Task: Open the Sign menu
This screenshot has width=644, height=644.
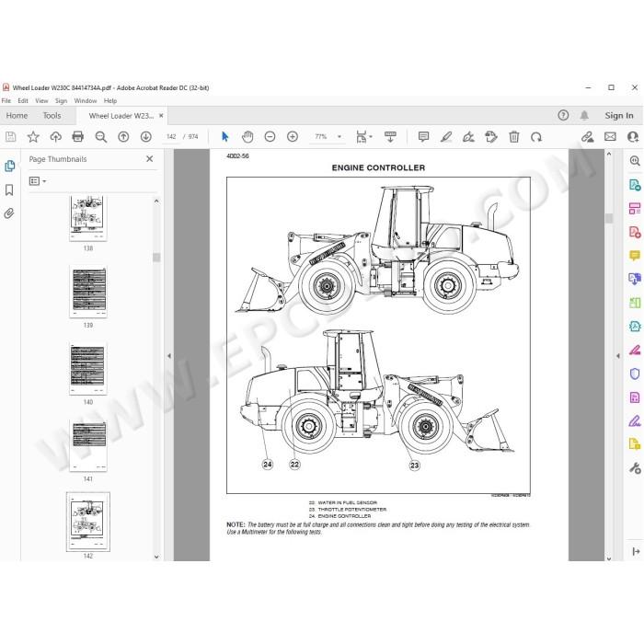Action: tap(62, 100)
